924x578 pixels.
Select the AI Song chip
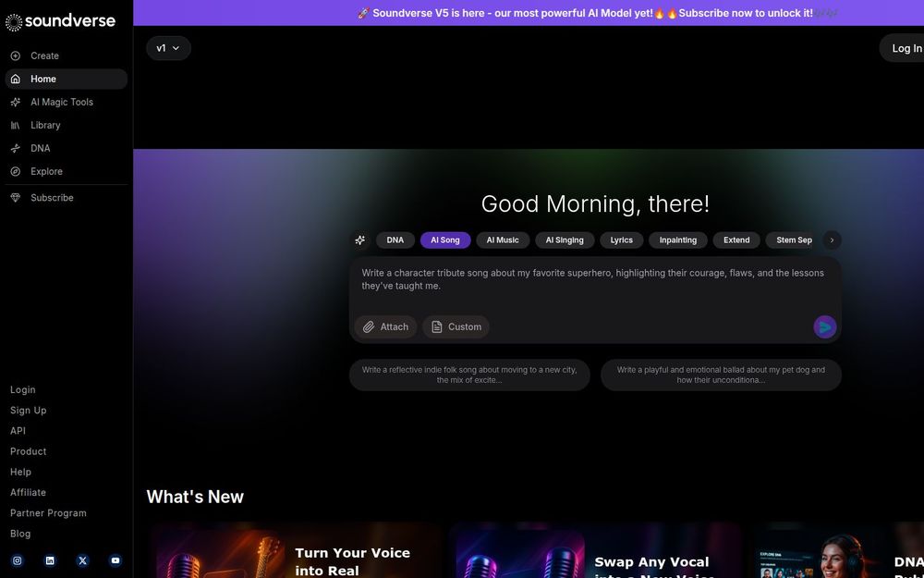(445, 240)
